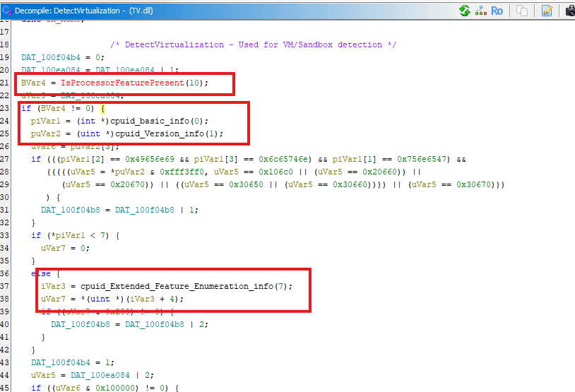Screen dimensions: 575x392
Task: Select piVar1 in the cpuid_basic_info assignment
Action: point(45,121)
